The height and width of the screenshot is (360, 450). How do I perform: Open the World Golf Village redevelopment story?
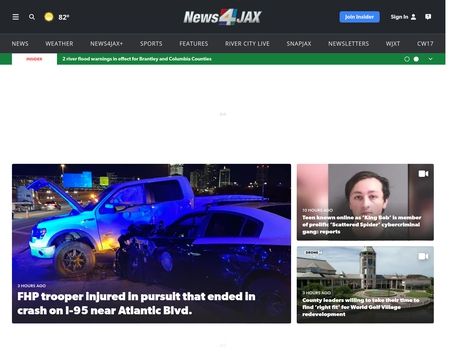(361, 307)
